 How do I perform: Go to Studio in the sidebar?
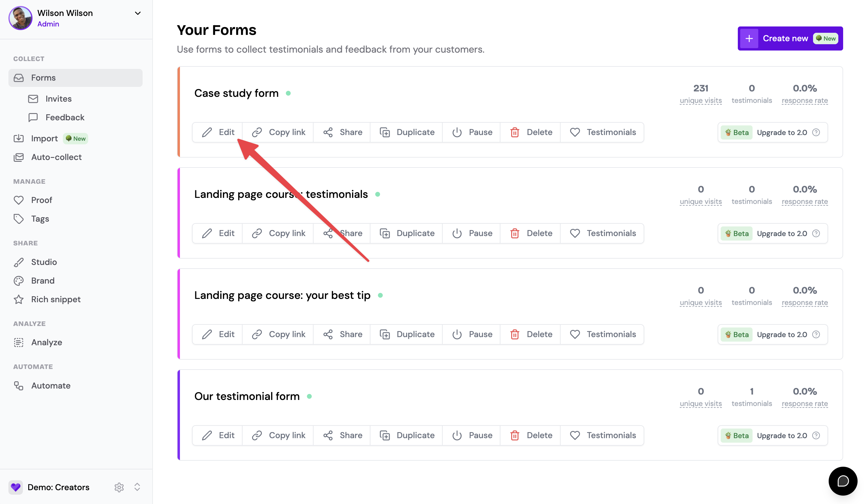[x=44, y=262]
